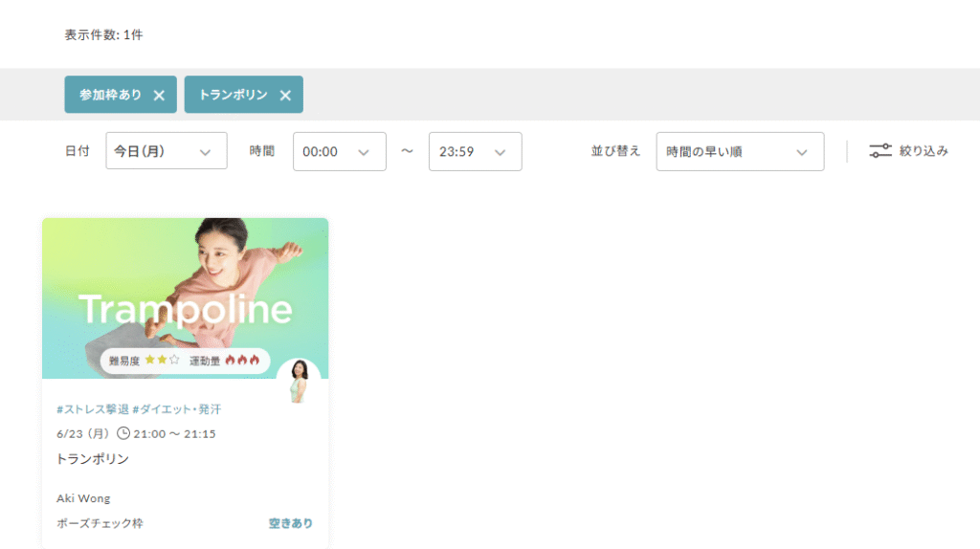Remove the 参加枠あり filter with its X

159,96
